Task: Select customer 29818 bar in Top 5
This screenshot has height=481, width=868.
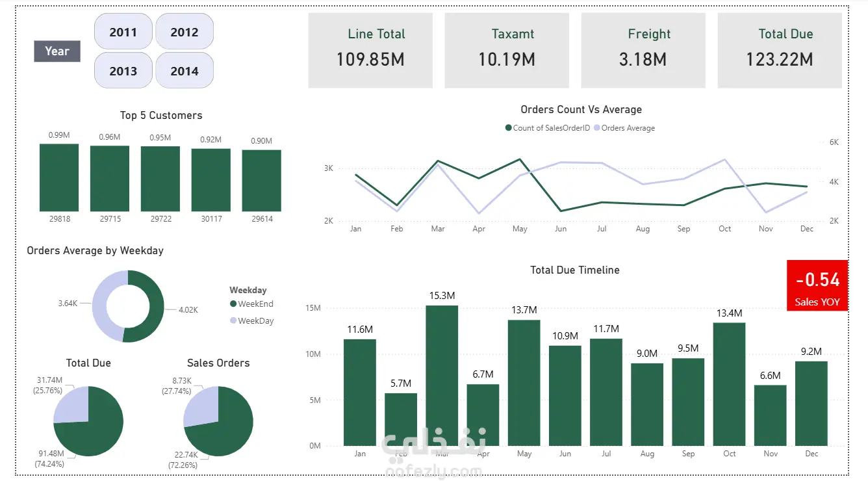Action: [x=59, y=177]
